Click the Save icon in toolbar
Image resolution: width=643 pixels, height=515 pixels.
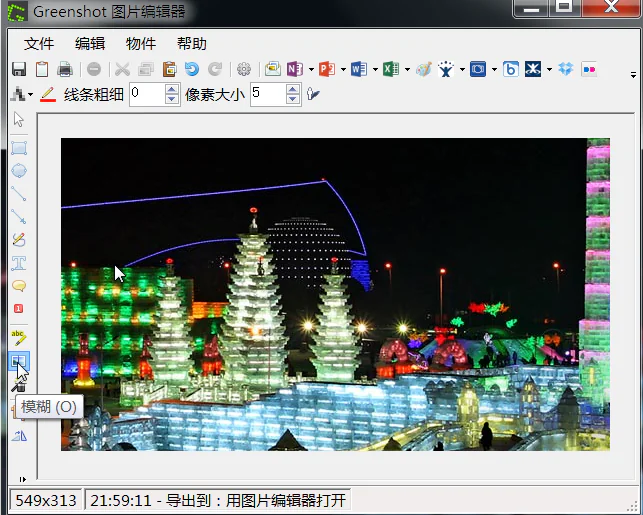(x=19, y=69)
